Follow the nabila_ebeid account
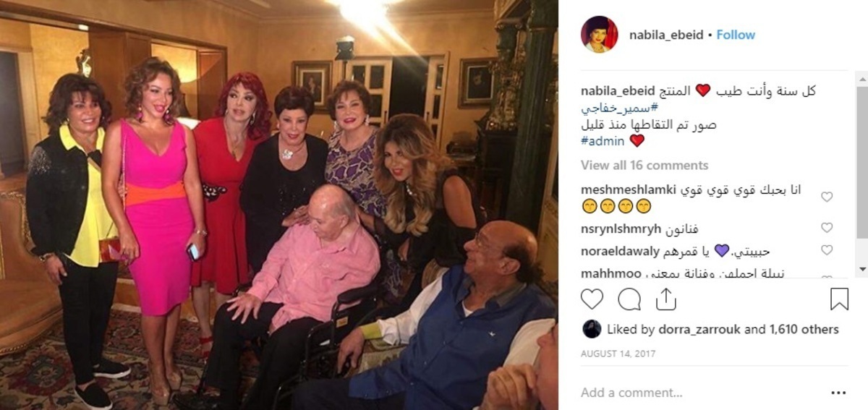The width and height of the screenshot is (868, 410). pyautogui.click(x=736, y=35)
